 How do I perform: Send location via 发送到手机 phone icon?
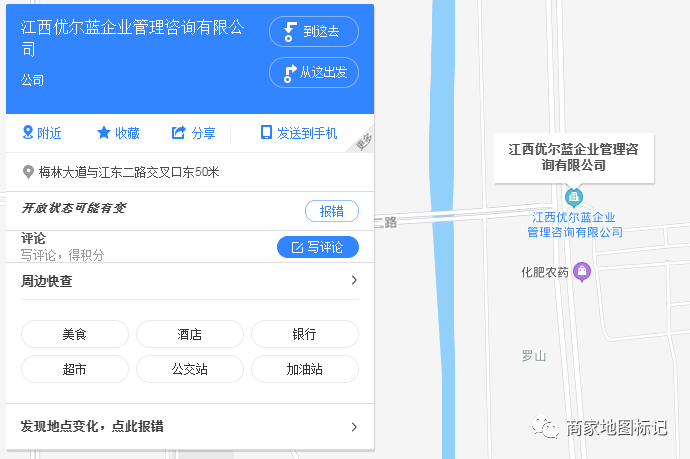267,133
